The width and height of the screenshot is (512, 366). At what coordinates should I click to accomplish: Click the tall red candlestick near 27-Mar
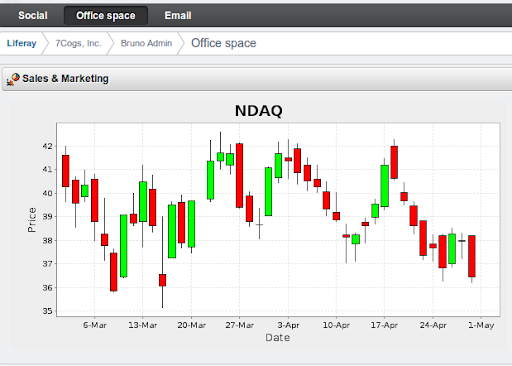coord(239,176)
